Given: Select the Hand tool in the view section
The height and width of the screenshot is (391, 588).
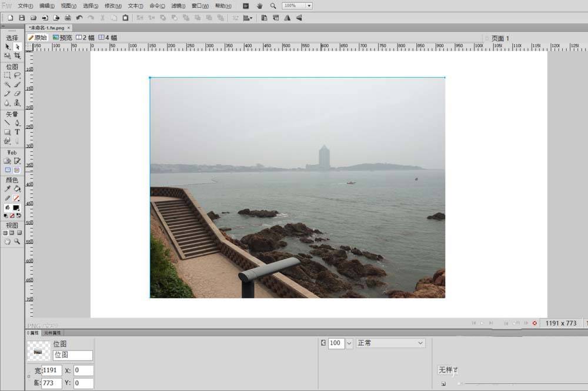Looking at the screenshot, I should (8, 242).
